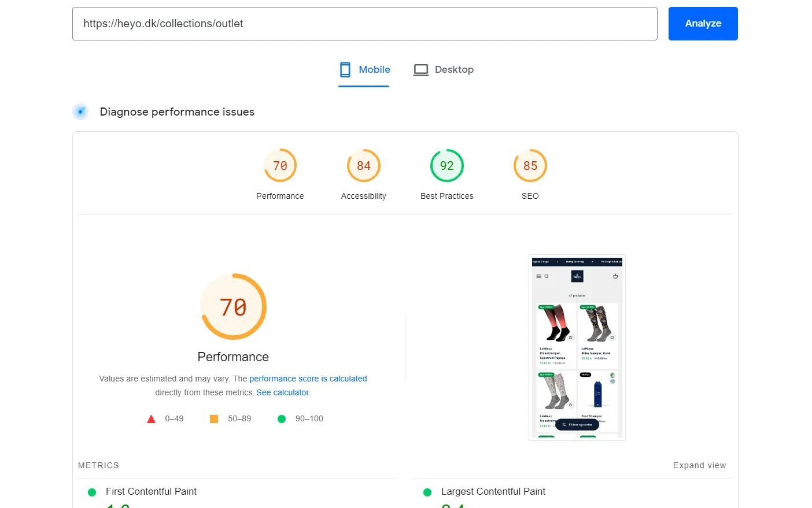Image resolution: width=812 pixels, height=508 pixels.
Task: Click the page screenshot thumbnail
Action: [x=577, y=347]
